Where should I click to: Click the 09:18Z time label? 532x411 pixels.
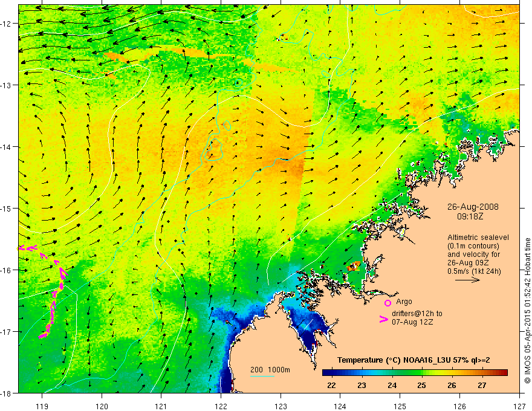[470, 216]
